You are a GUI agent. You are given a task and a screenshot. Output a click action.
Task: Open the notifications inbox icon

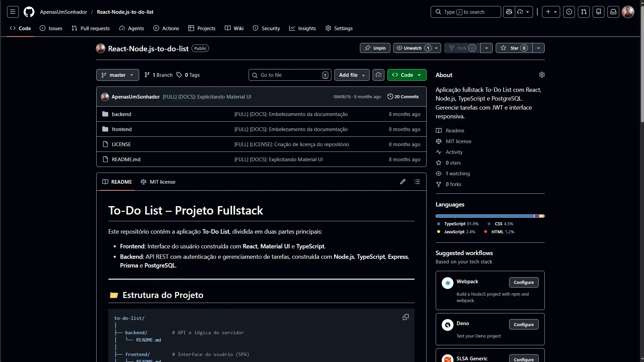point(613,12)
